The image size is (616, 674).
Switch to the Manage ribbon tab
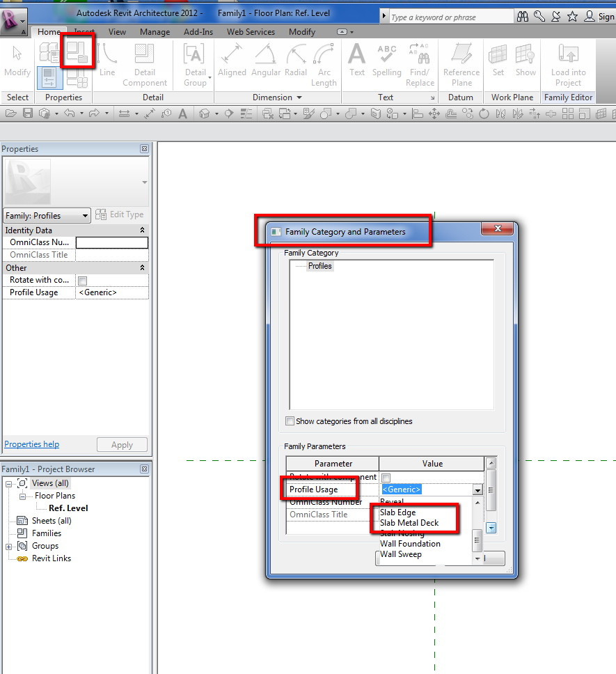pyautogui.click(x=155, y=32)
